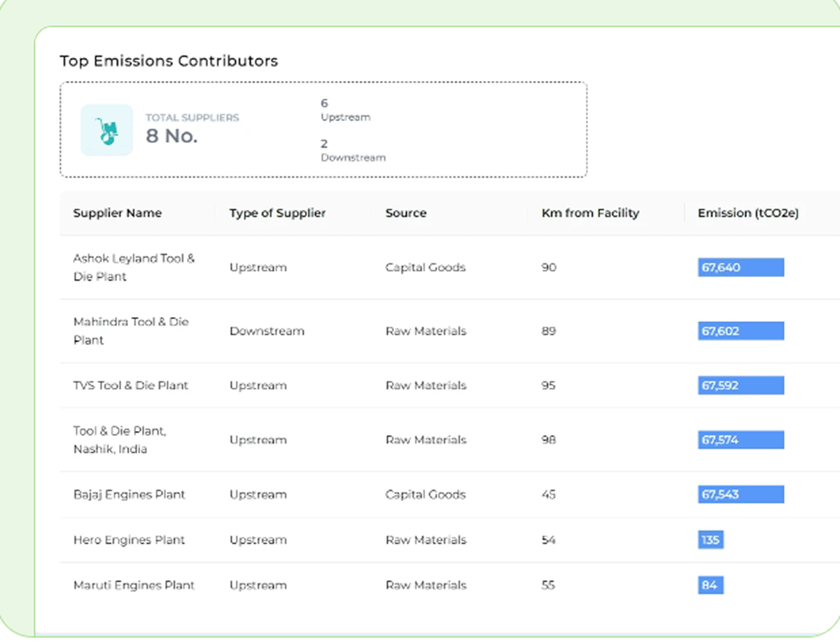Click the 84 emission bar
This screenshot has height=641, width=840.
coord(710,586)
